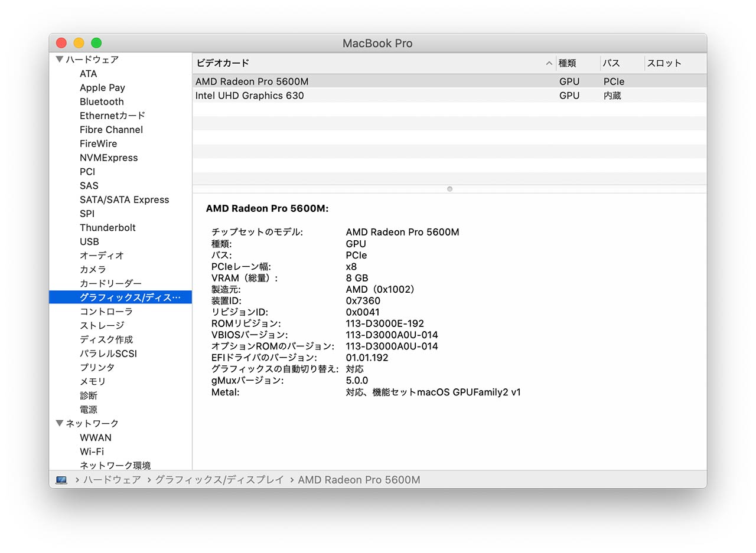
Task: Select プリンタ in the sidebar
Action: pyautogui.click(x=97, y=367)
